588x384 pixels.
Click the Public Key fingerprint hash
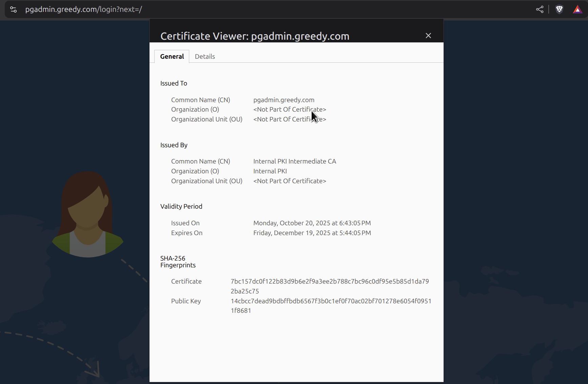(331, 305)
